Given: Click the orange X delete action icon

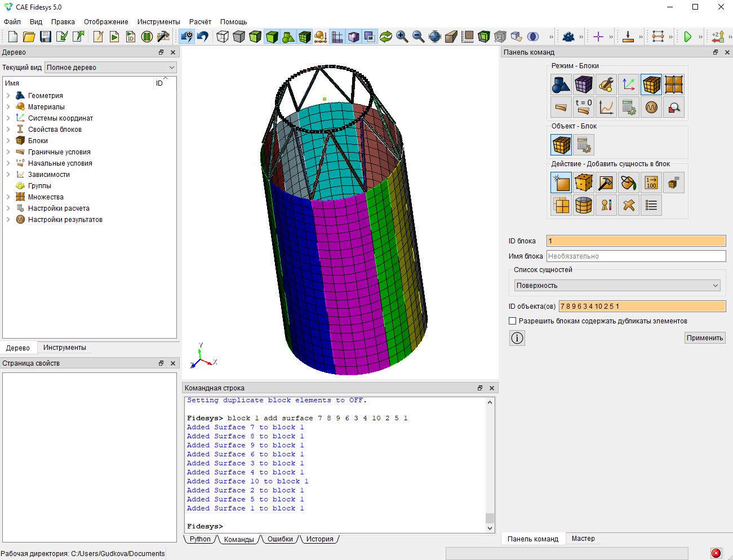Looking at the screenshot, I should (629, 205).
